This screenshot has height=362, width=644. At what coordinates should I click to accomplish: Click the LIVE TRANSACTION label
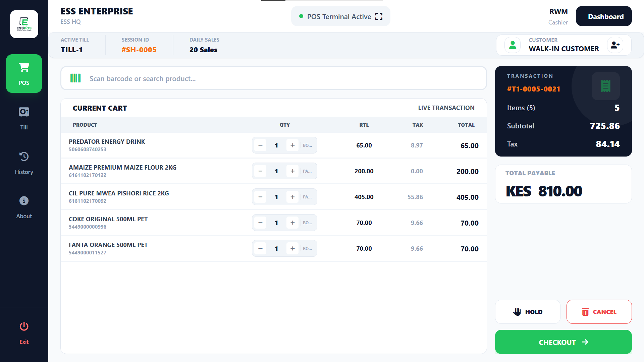(x=446, y=108)
